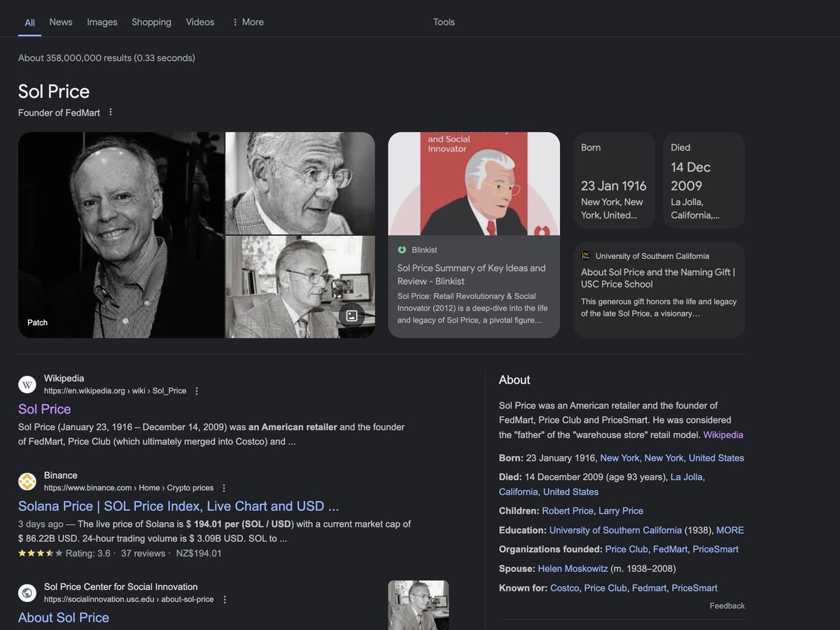The width and height of the screenshot is (840, 630).
Task: Open the Blinkist book cover image
Action: pyautogui.click(x=474, y=183)
